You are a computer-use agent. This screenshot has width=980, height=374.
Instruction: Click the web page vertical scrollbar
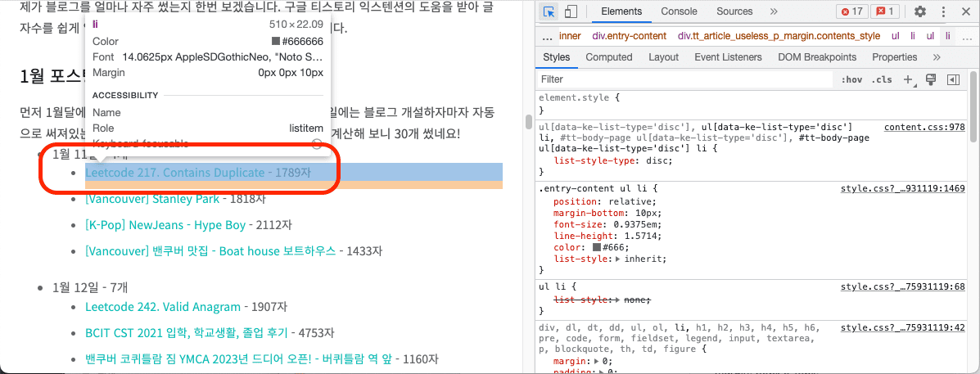click(529, 121)
